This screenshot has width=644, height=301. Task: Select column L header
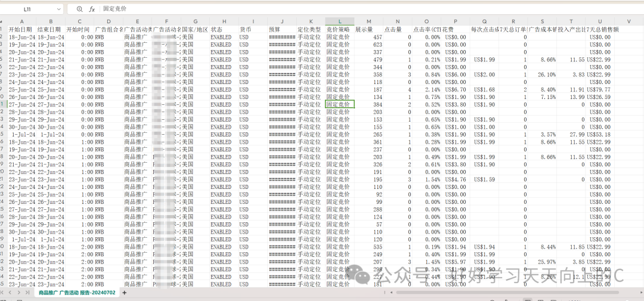pyautogui.click(x=340, y=21)
